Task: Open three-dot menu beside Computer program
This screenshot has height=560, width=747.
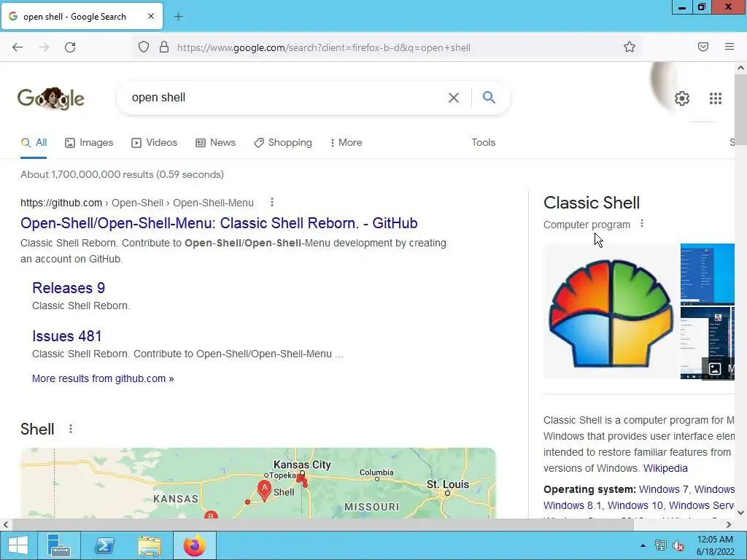Action: click(x=642, y=223)
